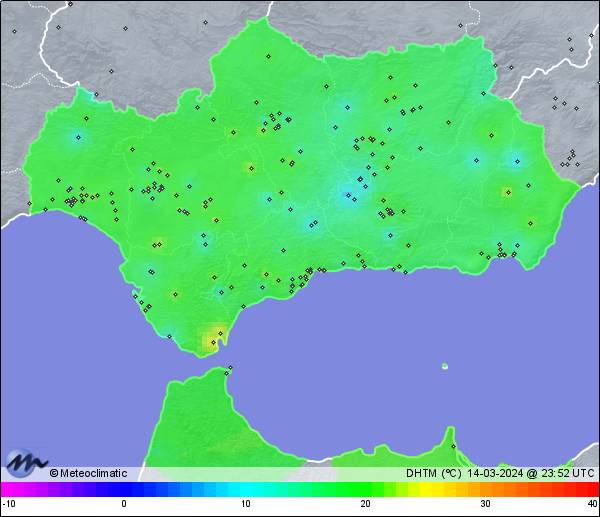The height and width of the screenshot is (517, 600).
Task: Click the date 14-03-2024
Action: tap(495, 473)
